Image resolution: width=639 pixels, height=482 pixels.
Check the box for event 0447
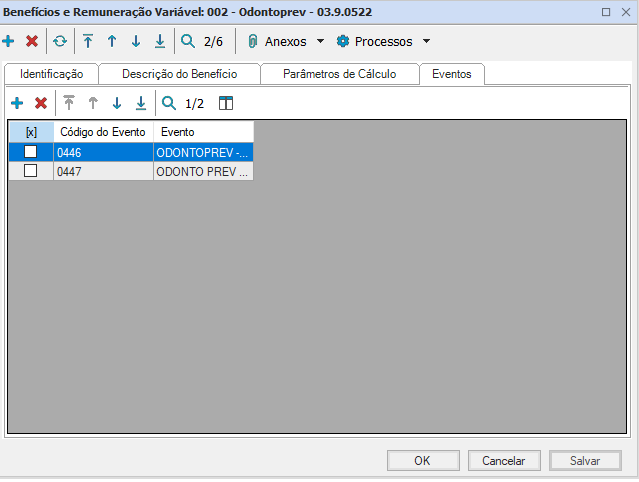[x=31, y=171]
